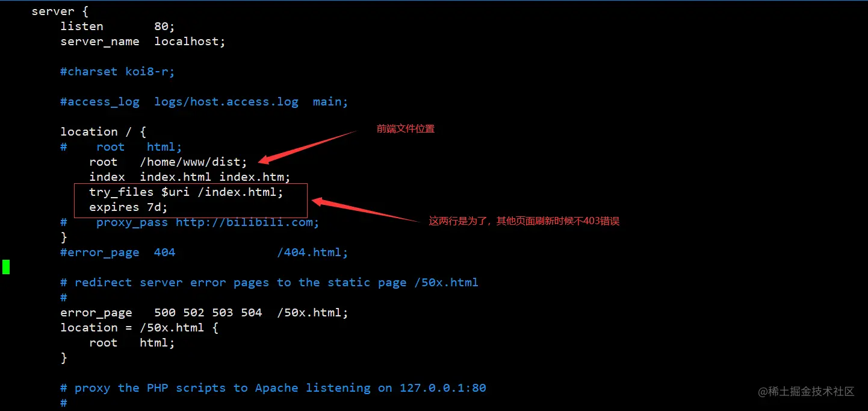This screenshot has width=868, height=411.
Task: Click the commented proxy_pass http://bilibili.com line
Action: click(x=190, y=222)
